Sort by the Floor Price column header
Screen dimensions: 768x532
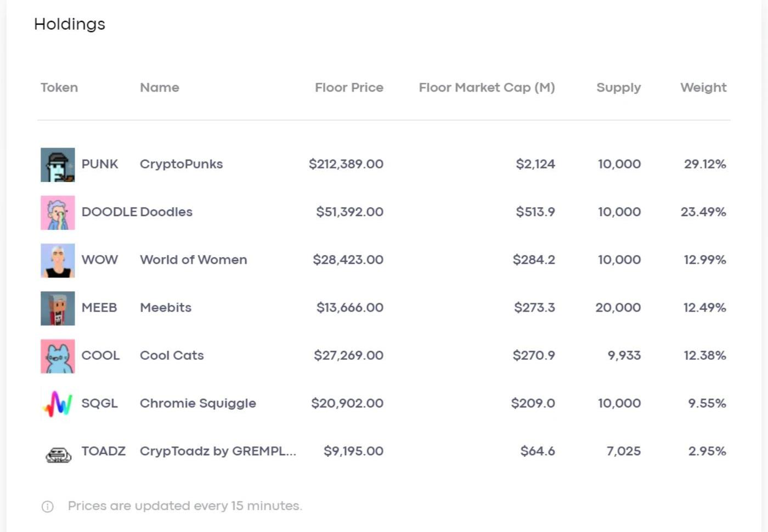(x=349, y=88)
